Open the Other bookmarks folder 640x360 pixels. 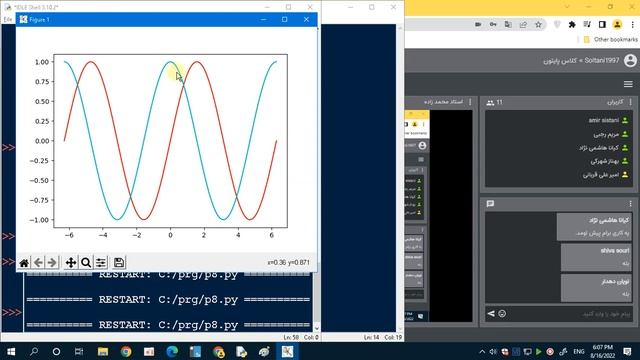[x=611, y=40]
